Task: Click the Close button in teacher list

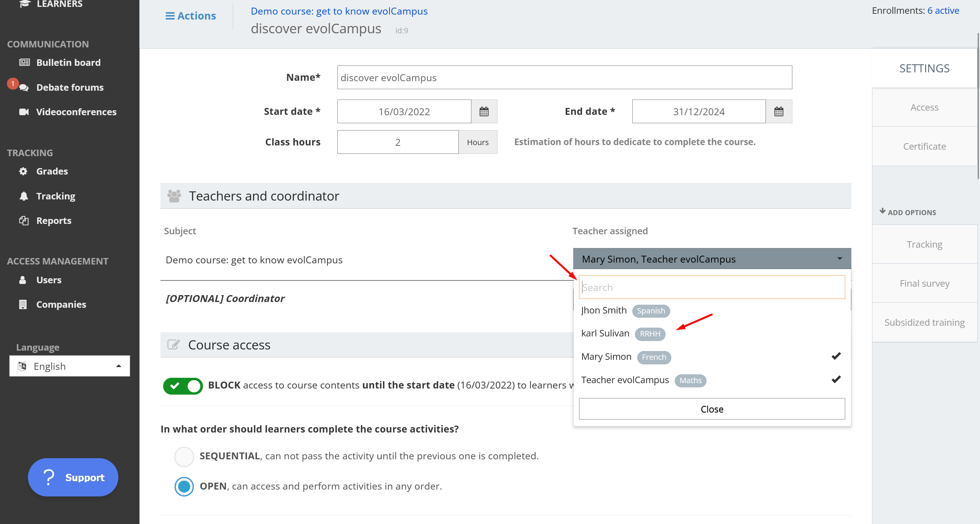Action: click(x=712, y=409)
